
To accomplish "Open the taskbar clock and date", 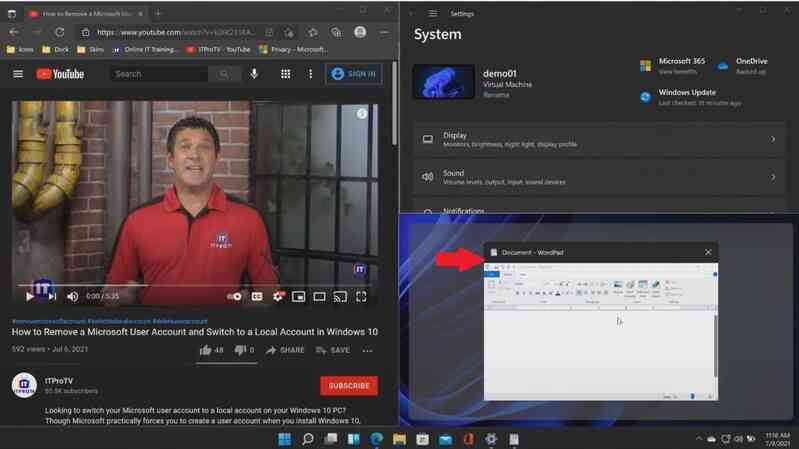I will pos(777,439).
